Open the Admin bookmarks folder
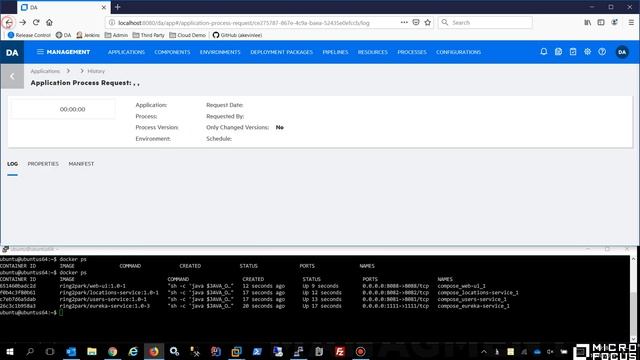640x360 pixels. click(116, 35)
